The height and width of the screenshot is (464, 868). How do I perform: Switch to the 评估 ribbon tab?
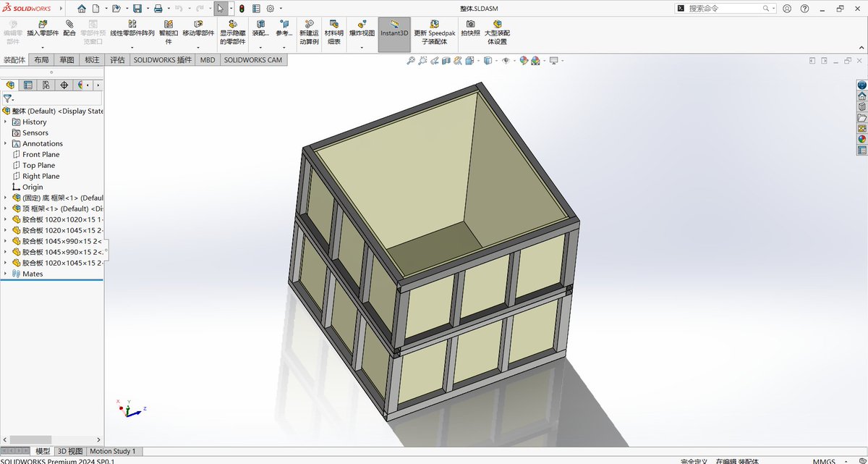coord(117,59)
